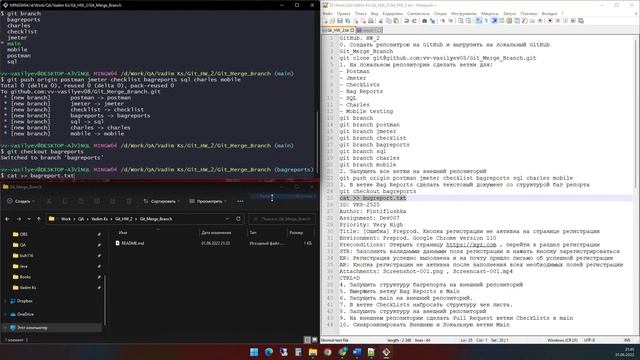Viewport: 640px width, 360px height.
Task: Click the Cut scissors icon in Notepad++ toolbar
Action: pyautogui.click(x=380, y=21)
